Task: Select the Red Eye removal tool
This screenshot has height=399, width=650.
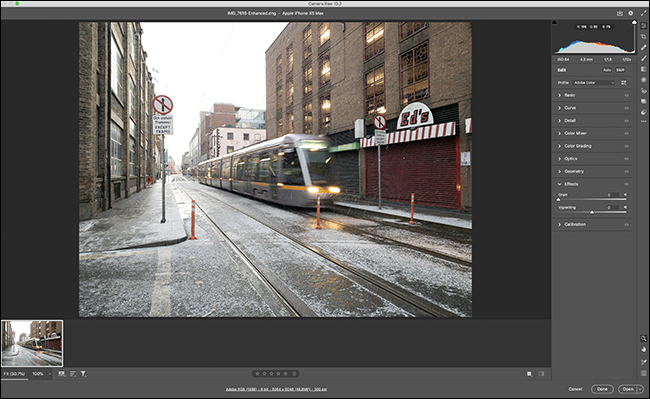Action: (644, 90)
